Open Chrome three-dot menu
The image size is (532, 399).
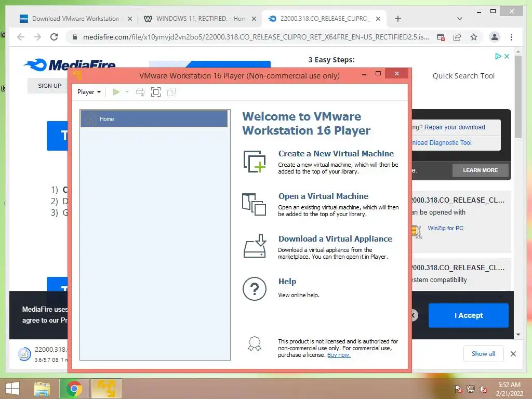[x=511, y=37]
